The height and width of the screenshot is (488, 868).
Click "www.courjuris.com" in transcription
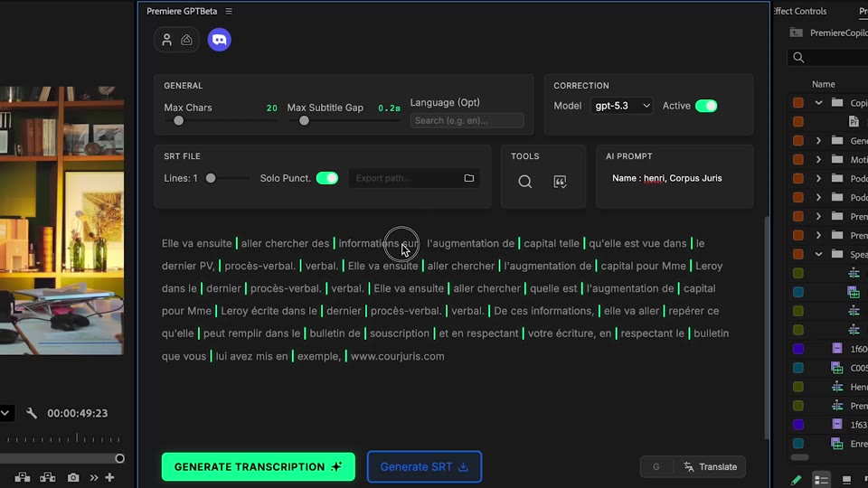tap(398, 356)
